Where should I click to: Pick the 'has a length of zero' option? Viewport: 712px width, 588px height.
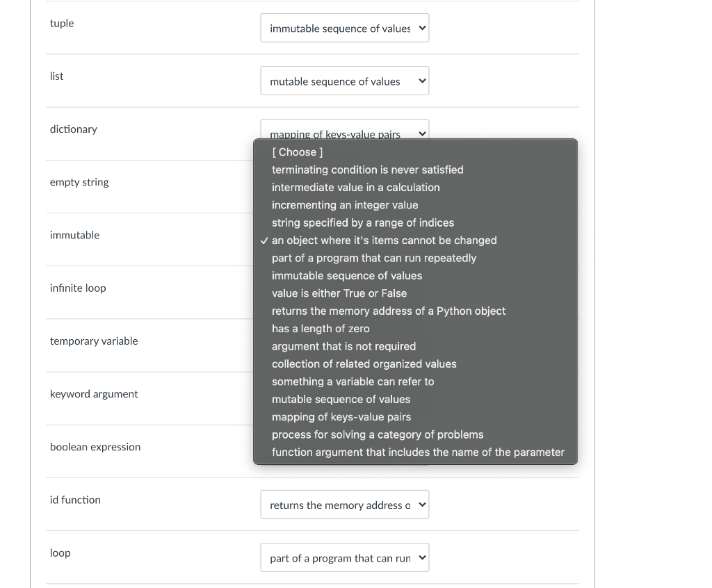pyautogui.click(x=321, y=329)
